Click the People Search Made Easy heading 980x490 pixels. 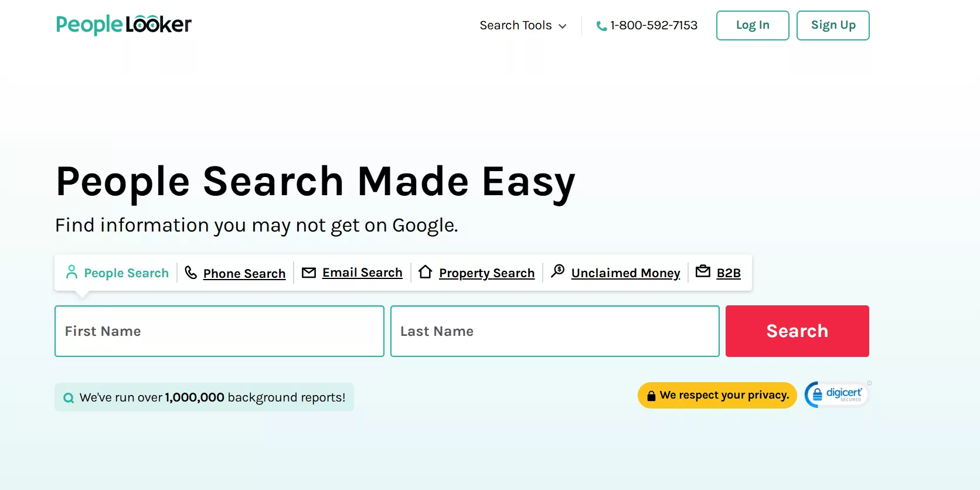click(315, 182)
